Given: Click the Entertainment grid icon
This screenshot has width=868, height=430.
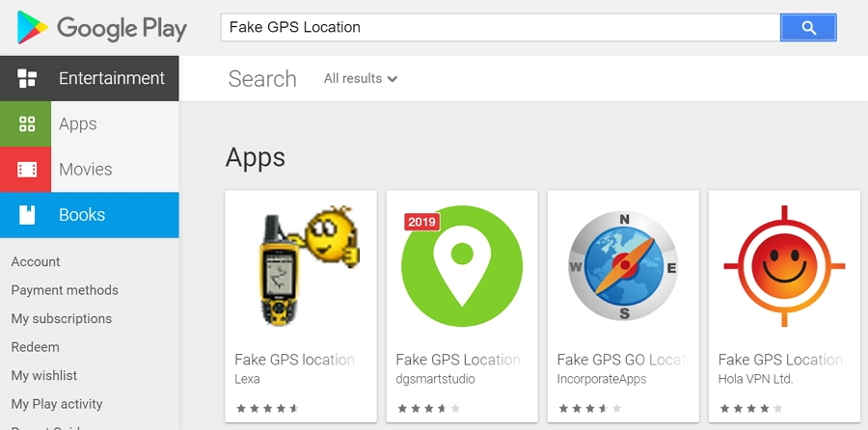Looking at the screenshot, I should click(27, 78).
